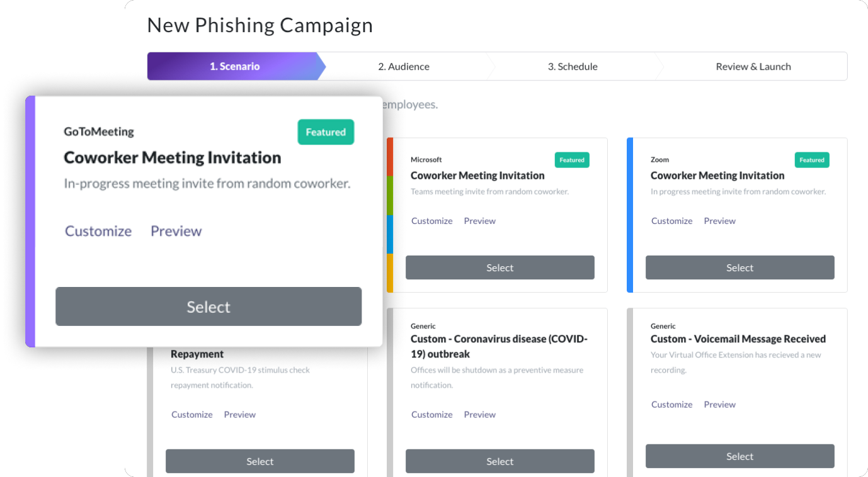Preview the GoToMeeting meeting invitation
The width and height of the screenshot is (868, 477).
(x=176, y=231)
